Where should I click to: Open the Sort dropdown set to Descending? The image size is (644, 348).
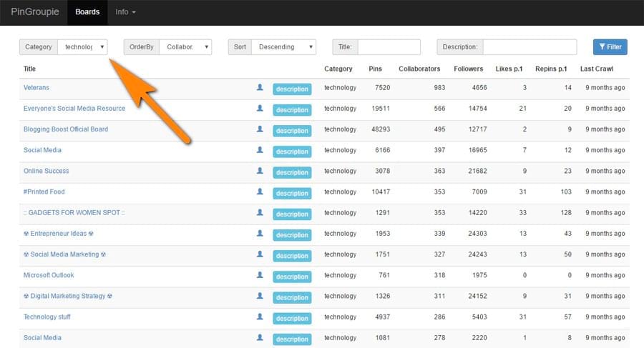click(x=283, y=47)
